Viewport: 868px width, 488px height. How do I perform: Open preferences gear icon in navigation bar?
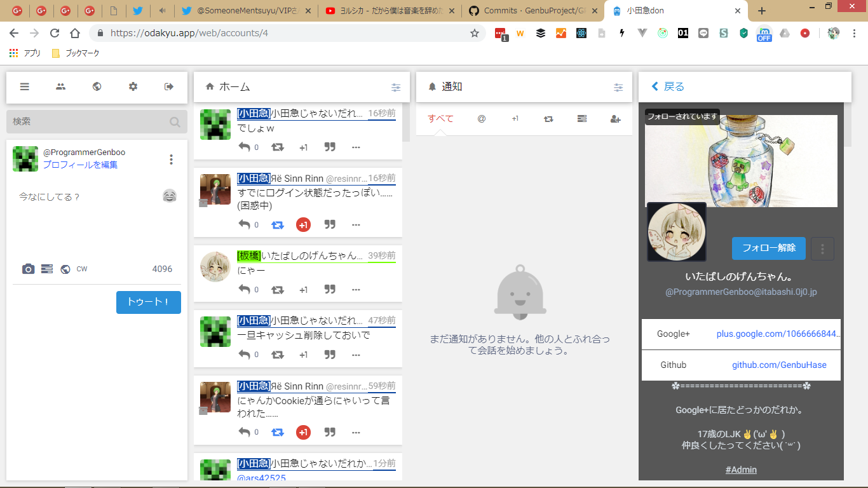(133, 87)
